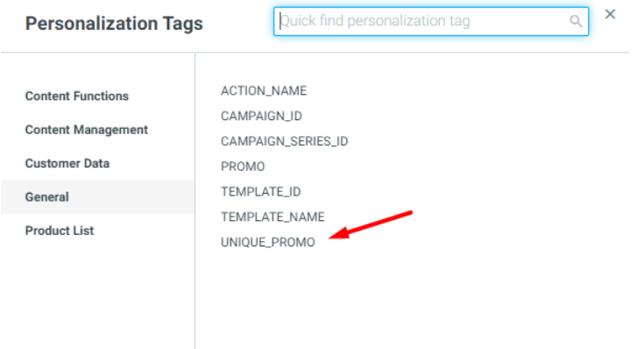
Task: Select the Customer Data category
Action: [x=67, y=164]
